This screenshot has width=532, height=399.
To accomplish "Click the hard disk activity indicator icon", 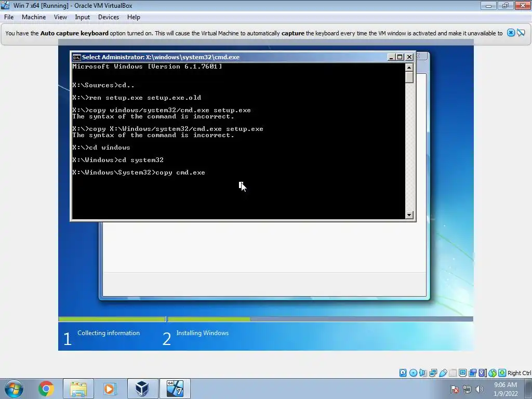I will click(x=403, y=373).
